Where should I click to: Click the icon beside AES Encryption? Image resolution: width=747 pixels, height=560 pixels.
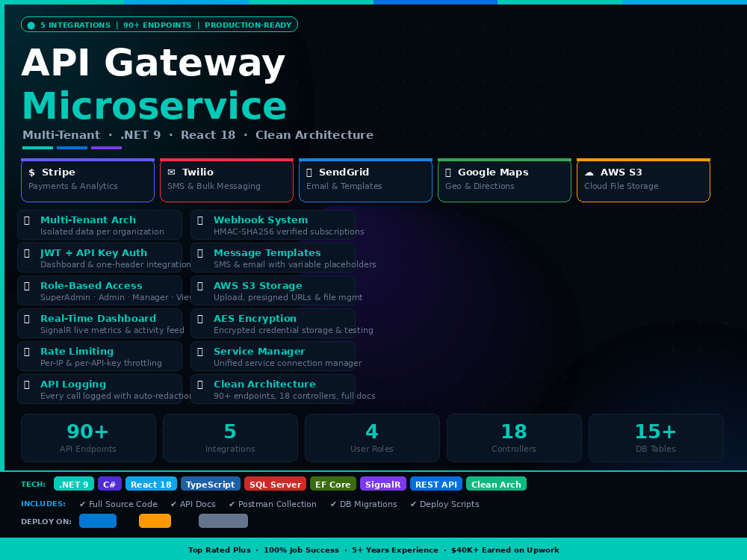(x=200, y=319)
